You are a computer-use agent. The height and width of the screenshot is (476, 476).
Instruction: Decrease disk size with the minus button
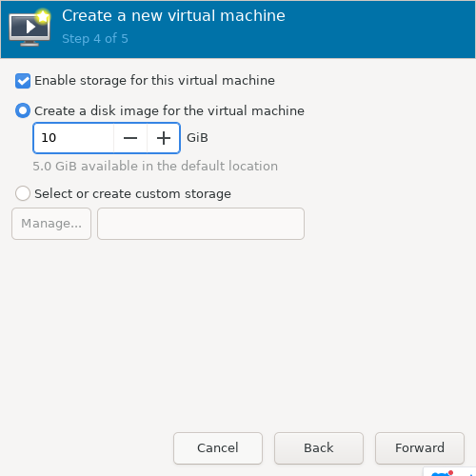point(130,138)
